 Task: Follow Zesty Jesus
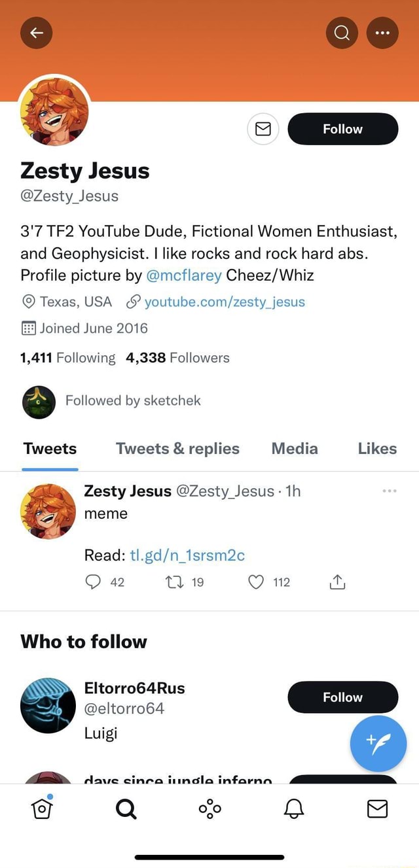[342, 129]
